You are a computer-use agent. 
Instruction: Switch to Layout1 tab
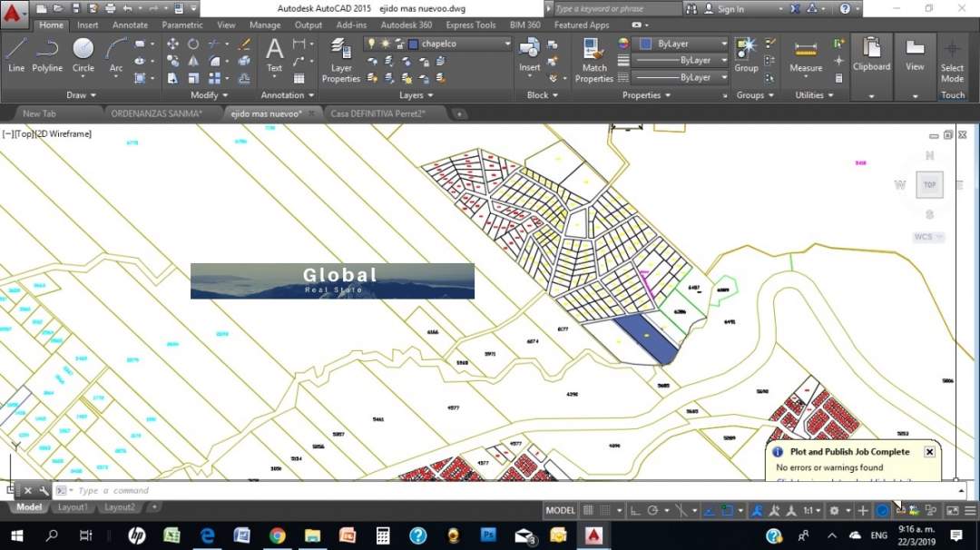(73, 506)
